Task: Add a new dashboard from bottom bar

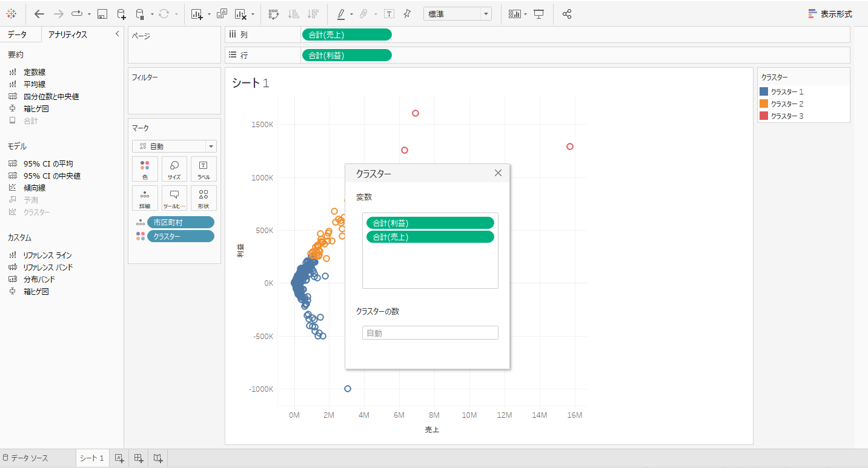Action: 139,458
